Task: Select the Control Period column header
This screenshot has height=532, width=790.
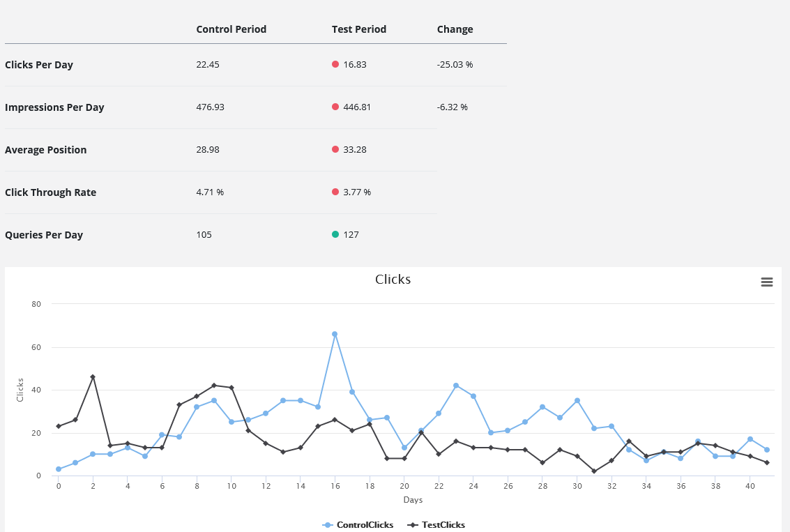Action: (x=231, y=29)
